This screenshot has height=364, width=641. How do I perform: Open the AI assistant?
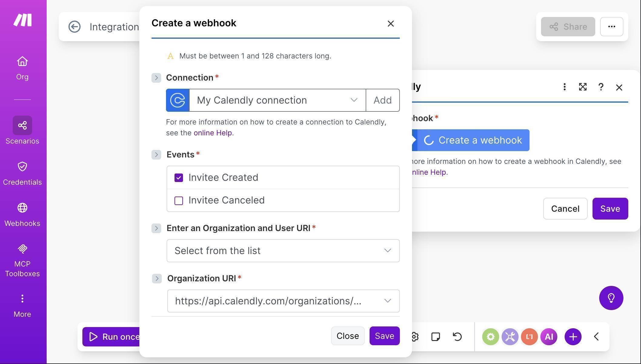549,336
